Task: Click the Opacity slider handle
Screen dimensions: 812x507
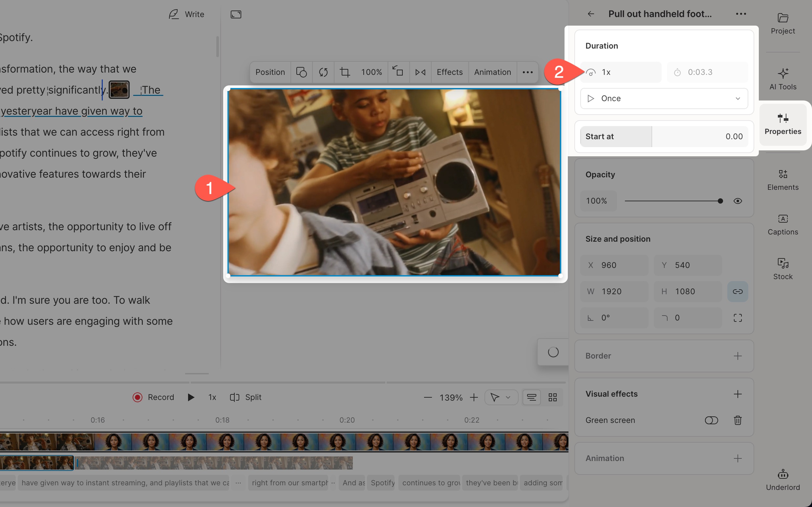Action: click(x=720, y=201)
